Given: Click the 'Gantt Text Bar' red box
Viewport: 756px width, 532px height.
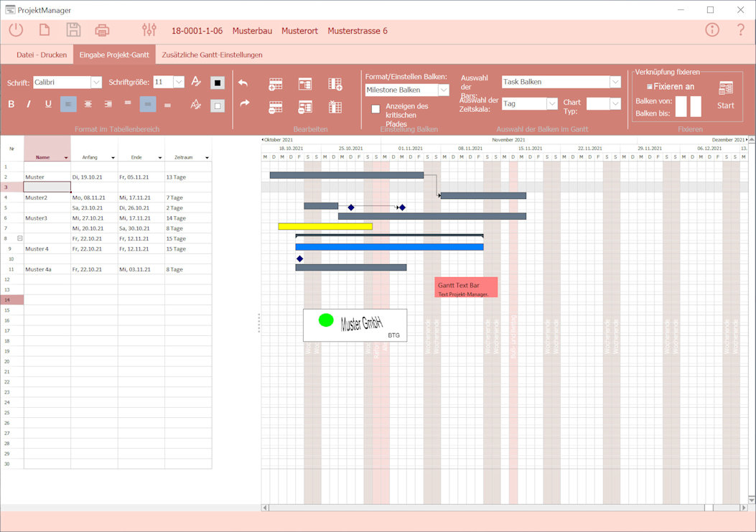Looking at the screenshot, I should click(466, 287).
